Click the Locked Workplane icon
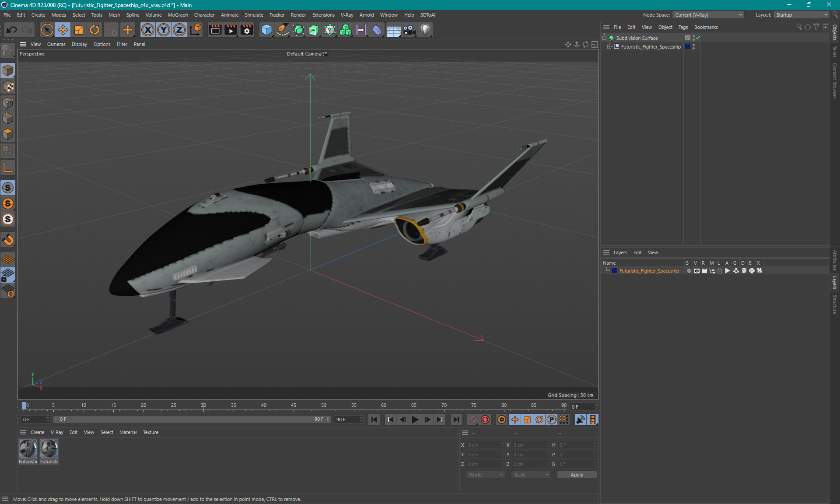The width and height of the screenshot is (840, 504). pyautogui.click(x=8, y=275)
